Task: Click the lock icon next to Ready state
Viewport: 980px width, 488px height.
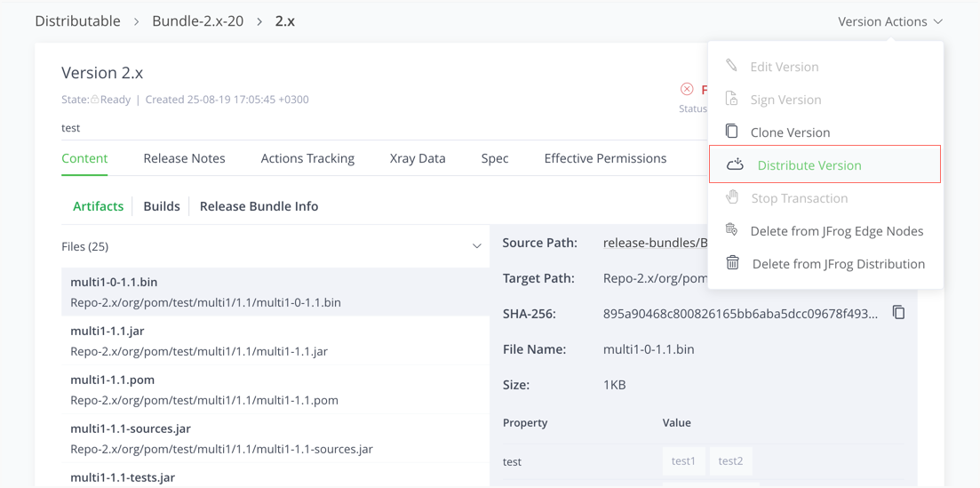Action: coord(95,100)
